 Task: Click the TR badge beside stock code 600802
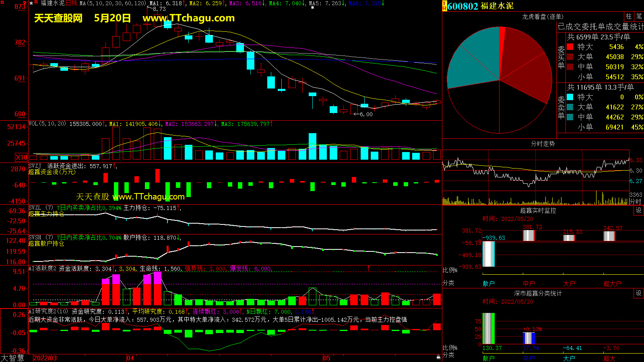(445, 6)
